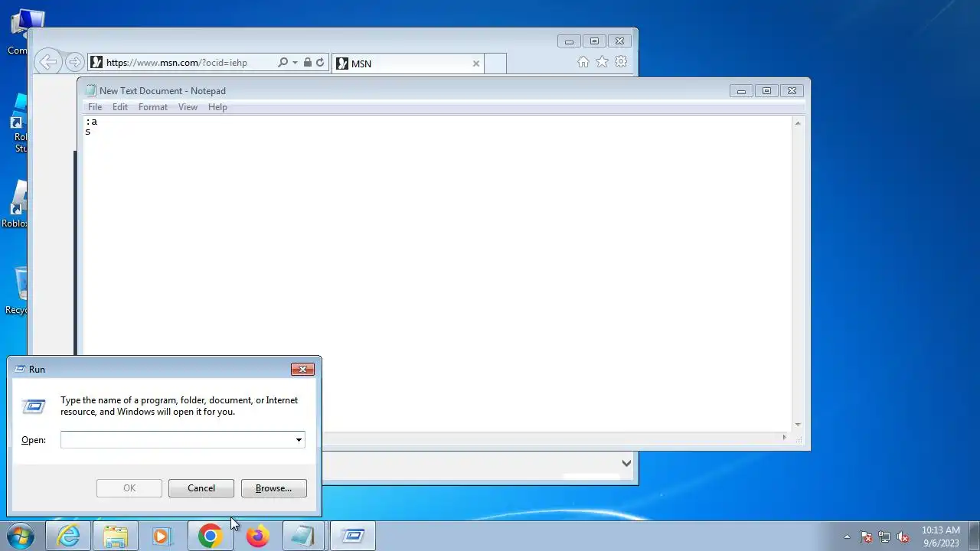980x551 pixels.
Task: Open Notepad Format menu
Action: pyautogui.click(x=152, y=107)
